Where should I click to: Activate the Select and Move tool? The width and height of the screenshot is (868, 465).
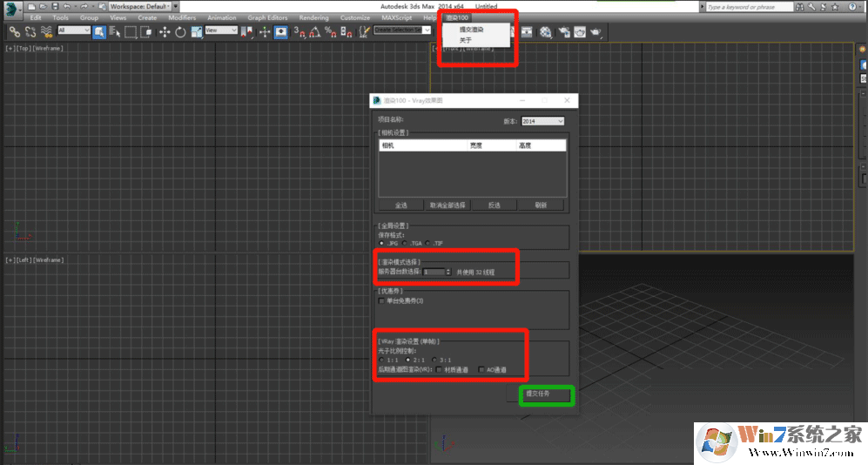coord(165,32)
